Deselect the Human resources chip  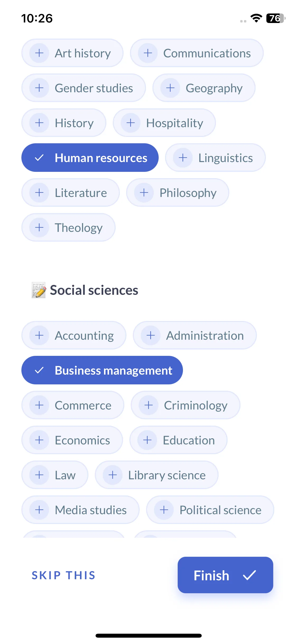90,158
